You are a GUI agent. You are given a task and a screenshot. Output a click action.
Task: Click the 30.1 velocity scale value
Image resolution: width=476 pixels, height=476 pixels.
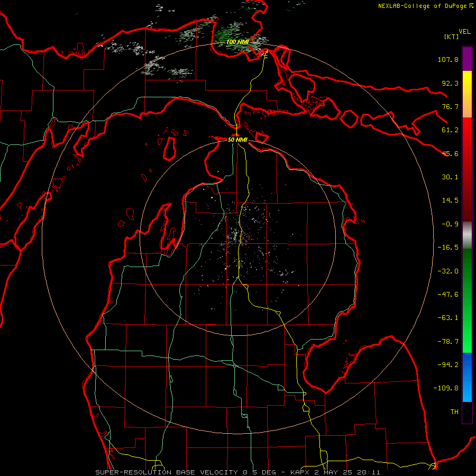coord(450,177)
